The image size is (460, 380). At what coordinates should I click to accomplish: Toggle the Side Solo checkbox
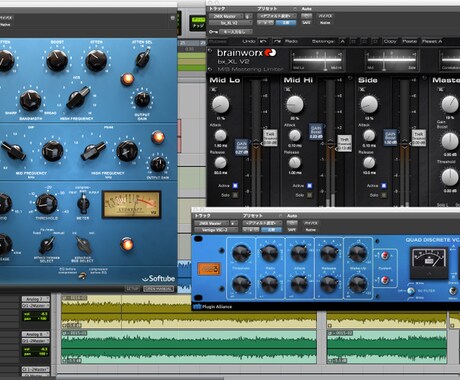[384, 195]
